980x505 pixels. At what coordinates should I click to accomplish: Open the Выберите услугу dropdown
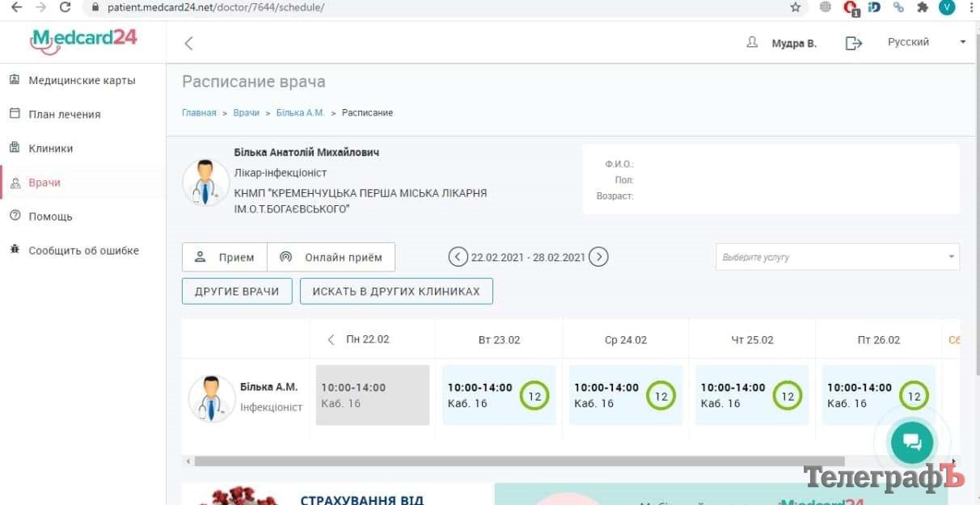[837, 257]
